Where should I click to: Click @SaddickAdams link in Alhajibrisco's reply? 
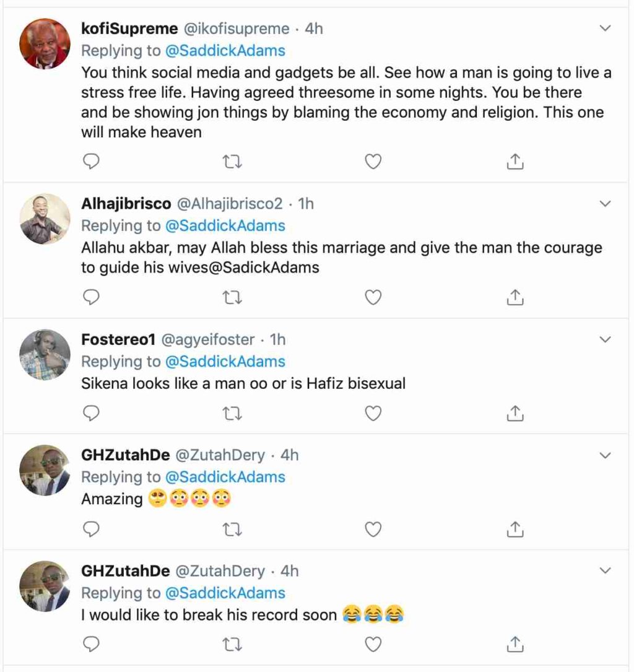[225, 225]
